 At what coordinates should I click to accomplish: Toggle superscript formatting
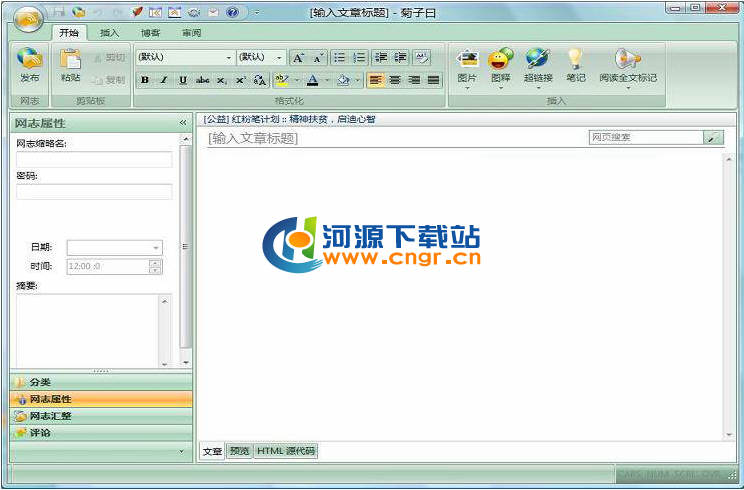(x=241, y=80)
